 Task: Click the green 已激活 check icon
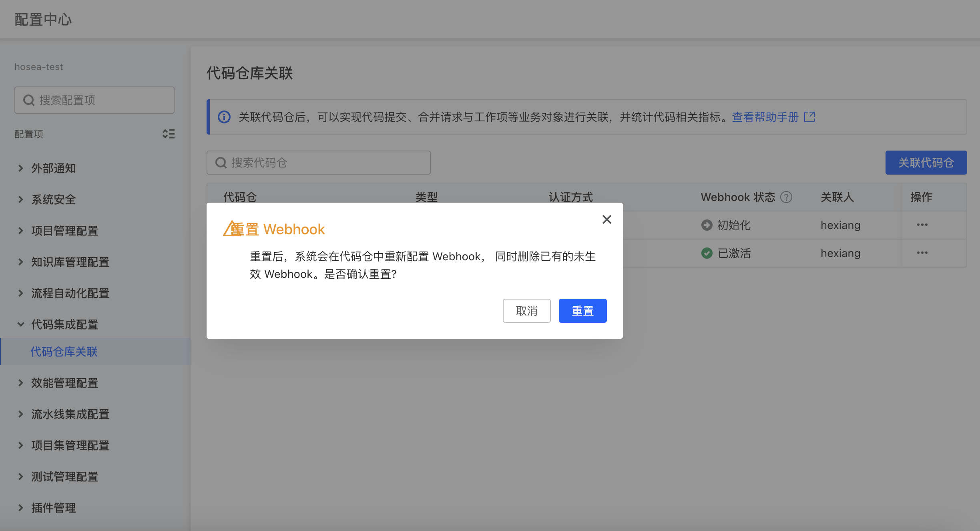click(x=707, y=253)
